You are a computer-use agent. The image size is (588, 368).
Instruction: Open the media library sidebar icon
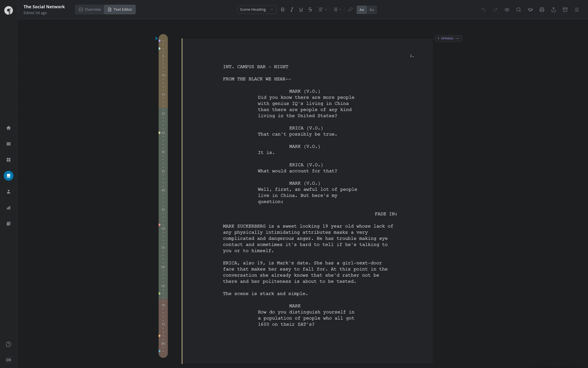coord(9,223)
